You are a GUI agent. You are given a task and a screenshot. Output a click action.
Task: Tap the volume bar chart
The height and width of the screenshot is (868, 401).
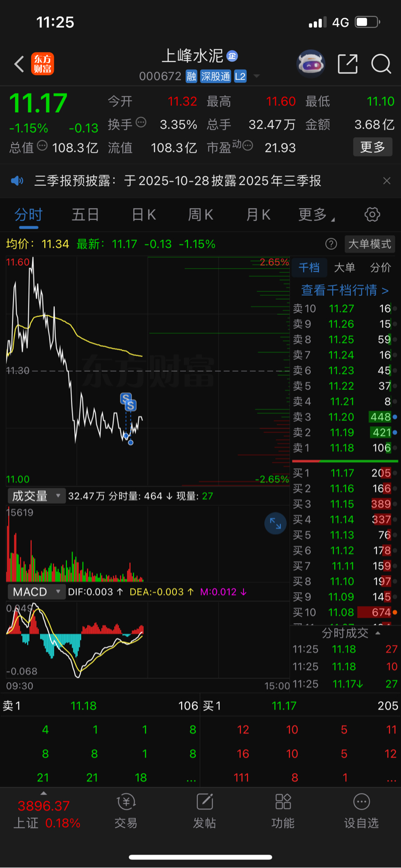point(148,544)
